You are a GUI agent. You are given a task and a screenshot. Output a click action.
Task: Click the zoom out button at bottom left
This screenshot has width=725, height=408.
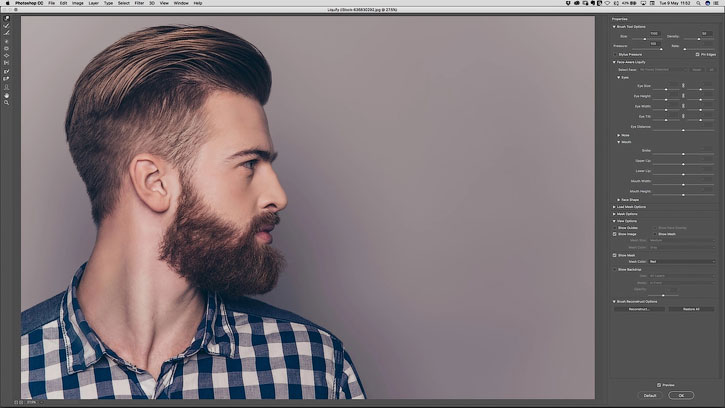(16, 402)
